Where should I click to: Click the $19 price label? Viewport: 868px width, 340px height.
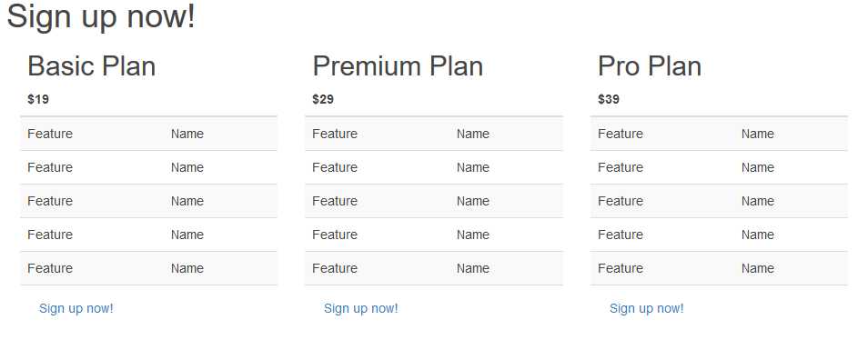[x=38, y=99]
